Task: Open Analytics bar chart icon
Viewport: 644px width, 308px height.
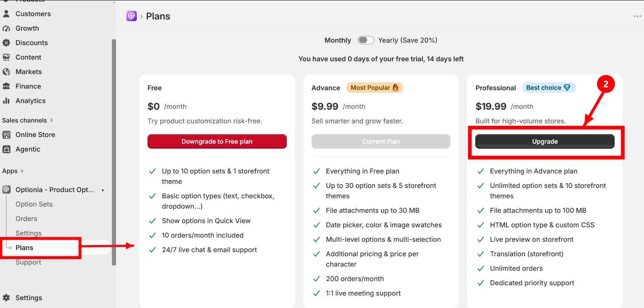Action: pyautogui.click(x=6, y=101)
